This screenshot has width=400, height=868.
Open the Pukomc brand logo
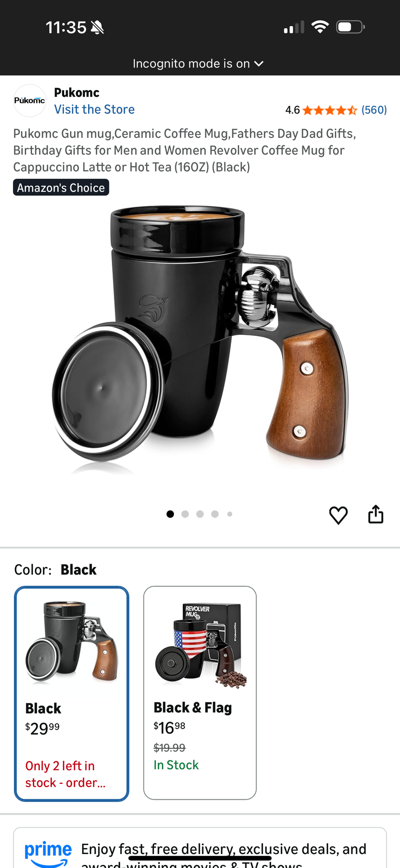pos(29,100)
